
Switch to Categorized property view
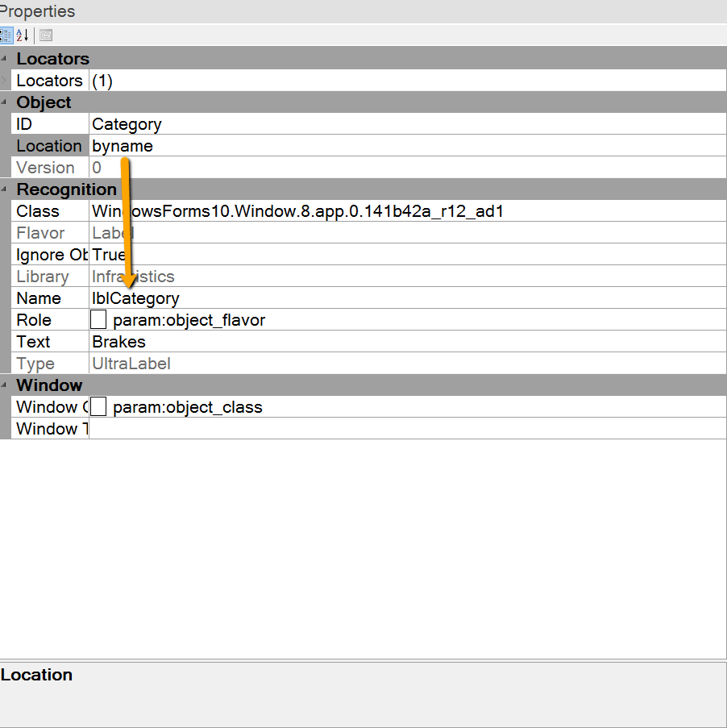coord(5,35)
